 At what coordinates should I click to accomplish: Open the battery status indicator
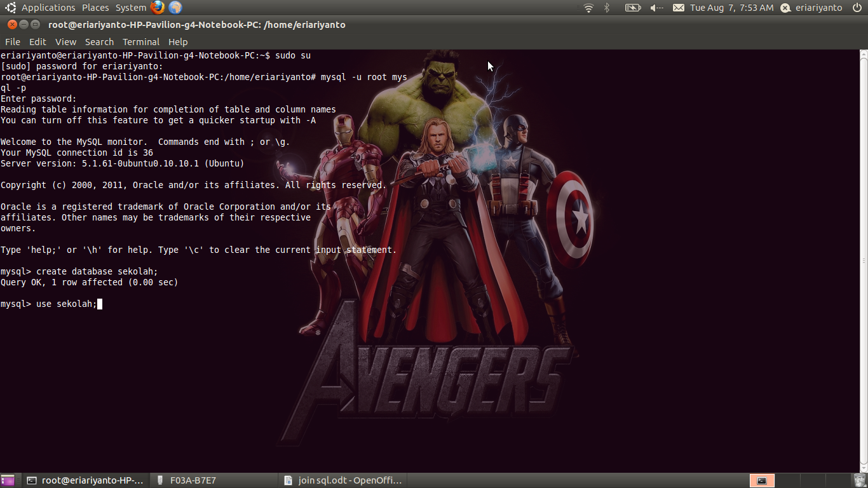pyautogui.click(x=633, y=8)
